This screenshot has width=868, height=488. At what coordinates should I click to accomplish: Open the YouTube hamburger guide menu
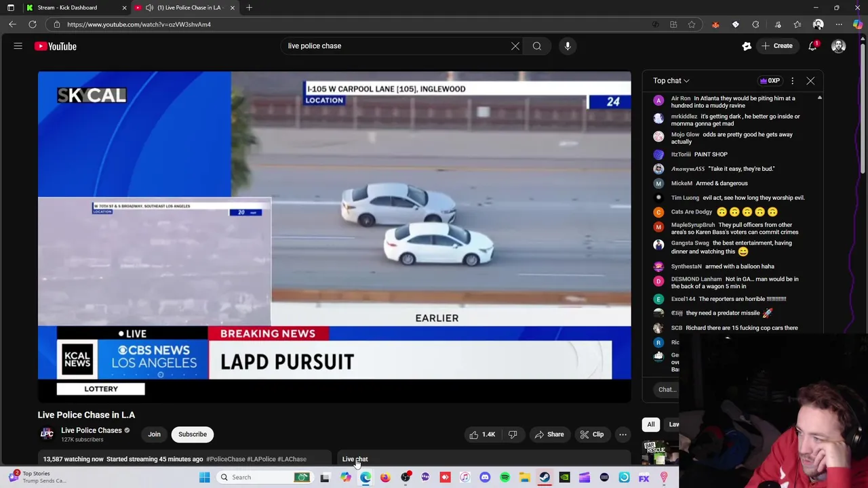point(18,46)
